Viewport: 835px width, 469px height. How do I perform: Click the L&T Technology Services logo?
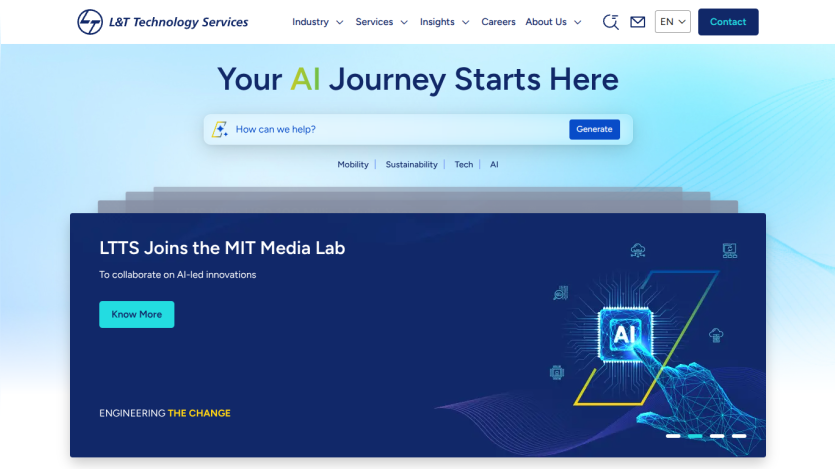[x=162, y=22]
